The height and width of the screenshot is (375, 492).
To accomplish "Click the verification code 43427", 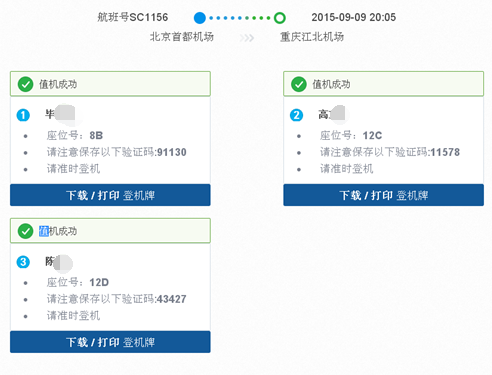I will (172, 299).
